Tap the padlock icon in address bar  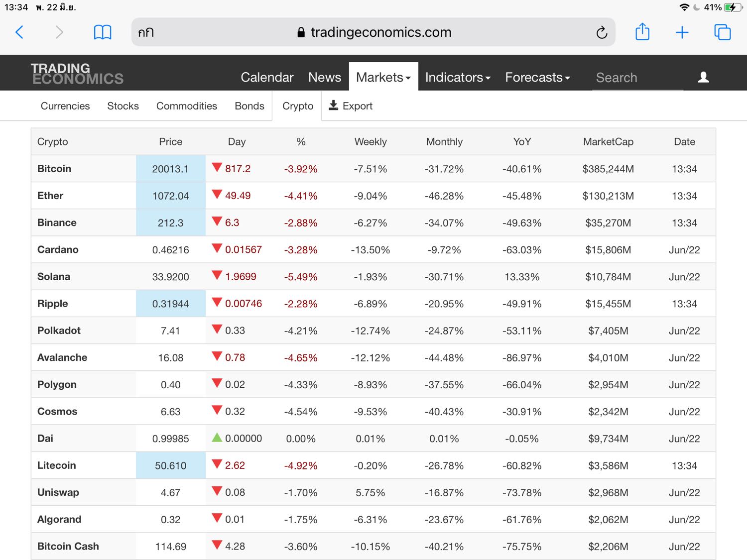[301, 32]
